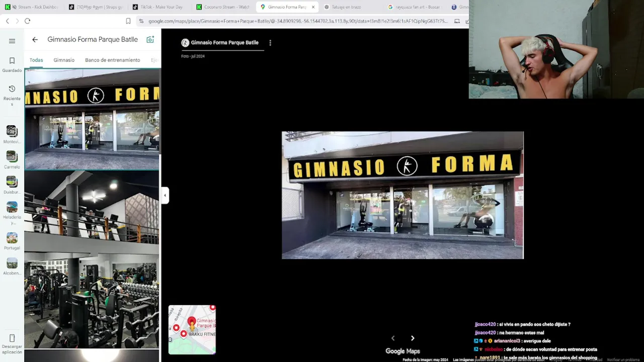This screenshot has height=362, width=644.
Task: Show the next photo with the right arrow
Action: click(x=413, y=338)
